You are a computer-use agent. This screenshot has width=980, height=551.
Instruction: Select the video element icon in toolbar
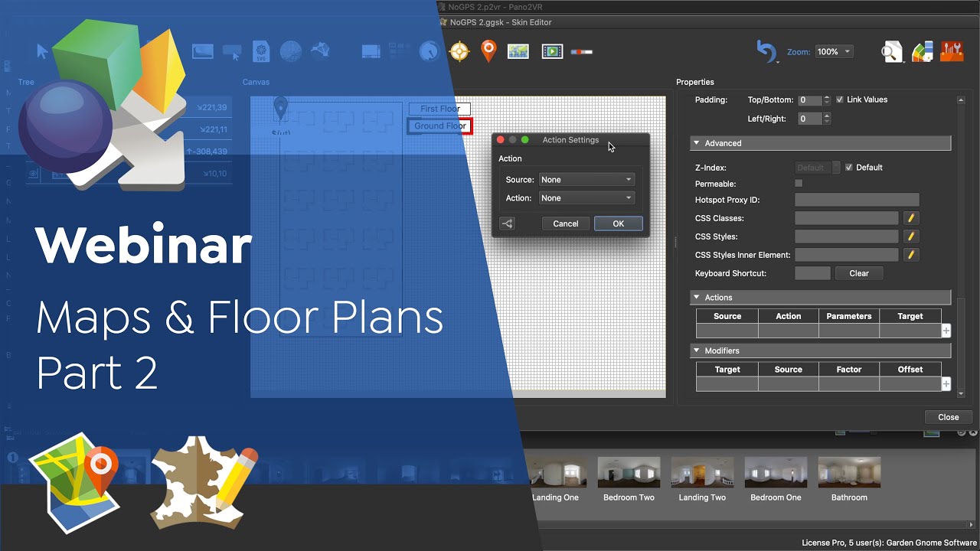[552, 52]
